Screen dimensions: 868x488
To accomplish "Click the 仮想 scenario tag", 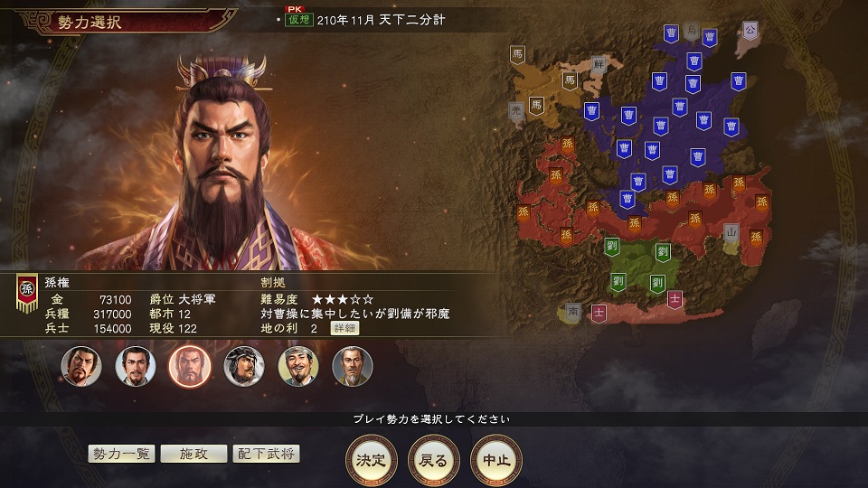I will [299, 20].
